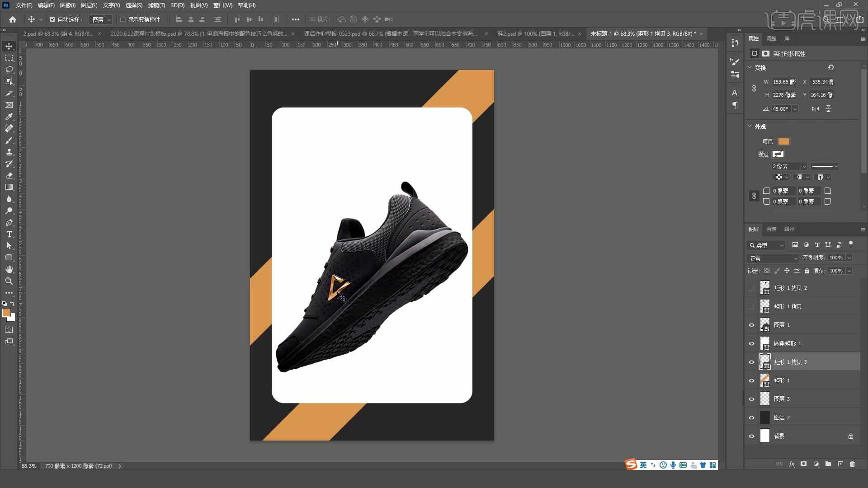Select the 矩形 1 layer thumbnail

[x=764, y=380]
